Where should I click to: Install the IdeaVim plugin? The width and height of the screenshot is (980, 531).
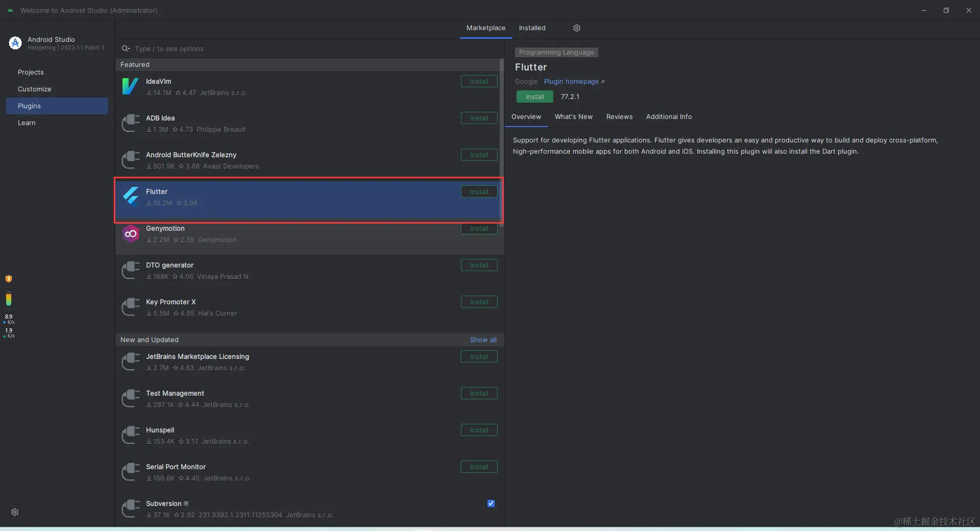tap(479, 81)
